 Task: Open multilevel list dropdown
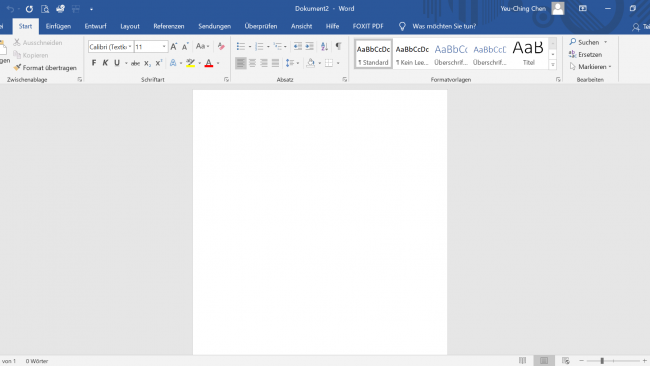[285, 47]
